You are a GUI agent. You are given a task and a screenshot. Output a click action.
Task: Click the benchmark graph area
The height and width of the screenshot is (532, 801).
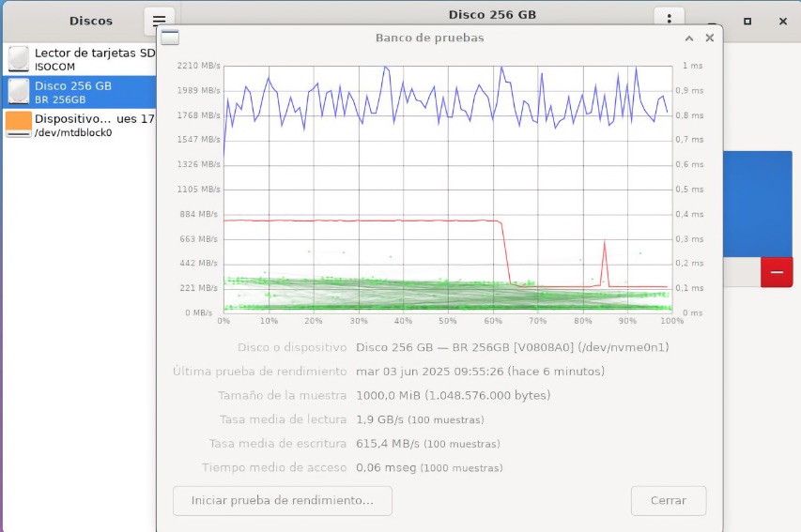tap(448, 189)
